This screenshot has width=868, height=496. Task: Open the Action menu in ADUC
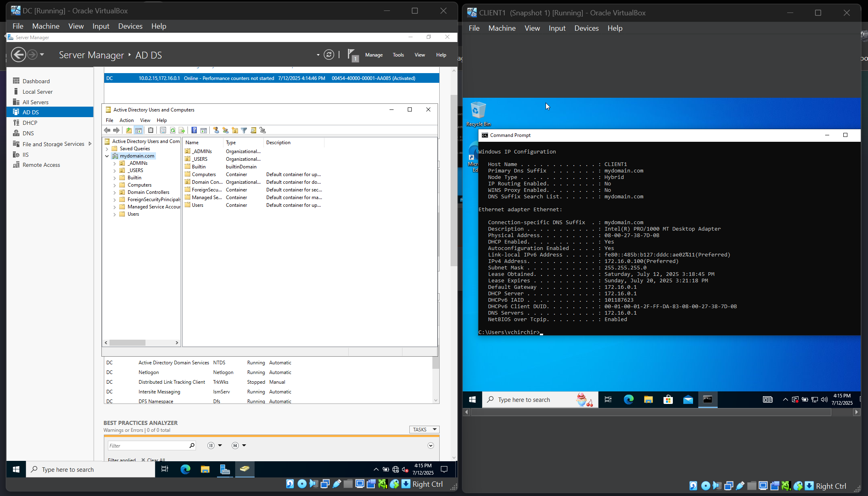(x=126, y=120)
